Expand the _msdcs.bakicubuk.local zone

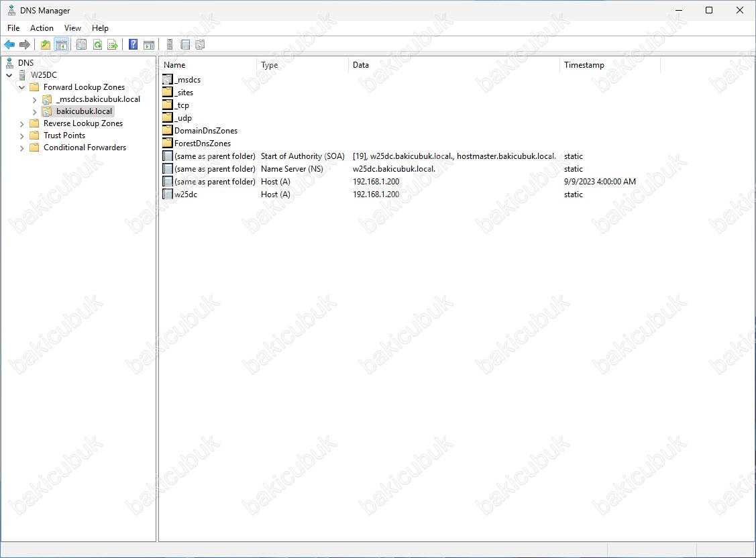pyautogui.click(x=34, y=100)
